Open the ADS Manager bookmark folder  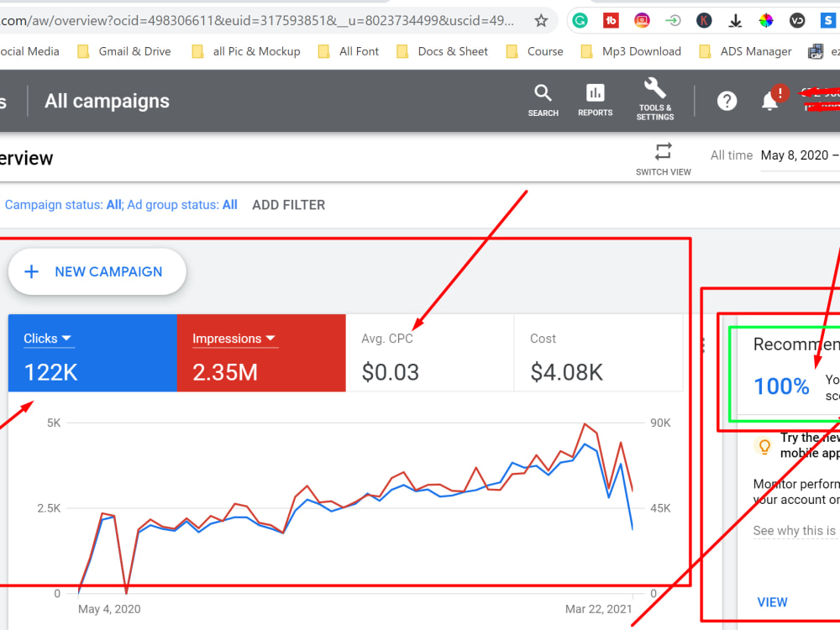click(745, 51)
